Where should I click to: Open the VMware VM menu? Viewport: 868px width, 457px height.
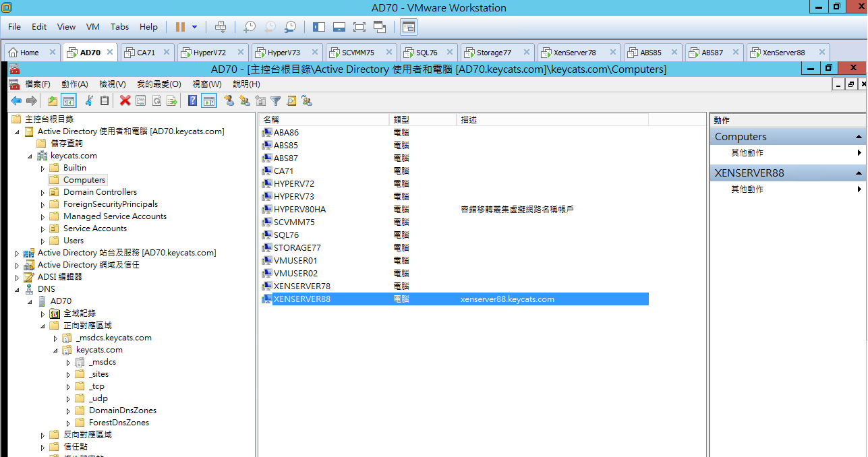click(93, 27)
